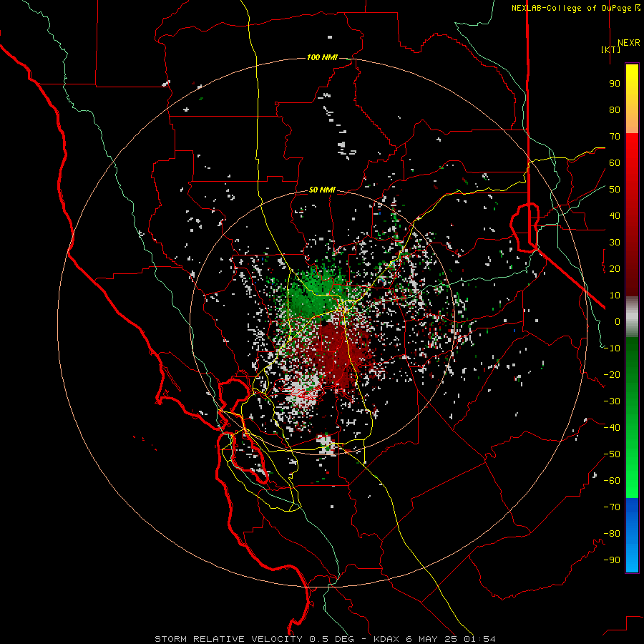Screen dimensions: 644x644
Task: Click the 90 value on velocity scale
Action: coord(615,84)
